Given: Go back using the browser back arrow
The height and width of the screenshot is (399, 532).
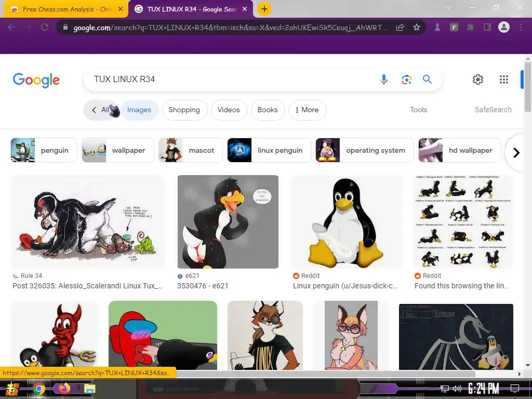Looking at the screenshot, I should [11, 27].
